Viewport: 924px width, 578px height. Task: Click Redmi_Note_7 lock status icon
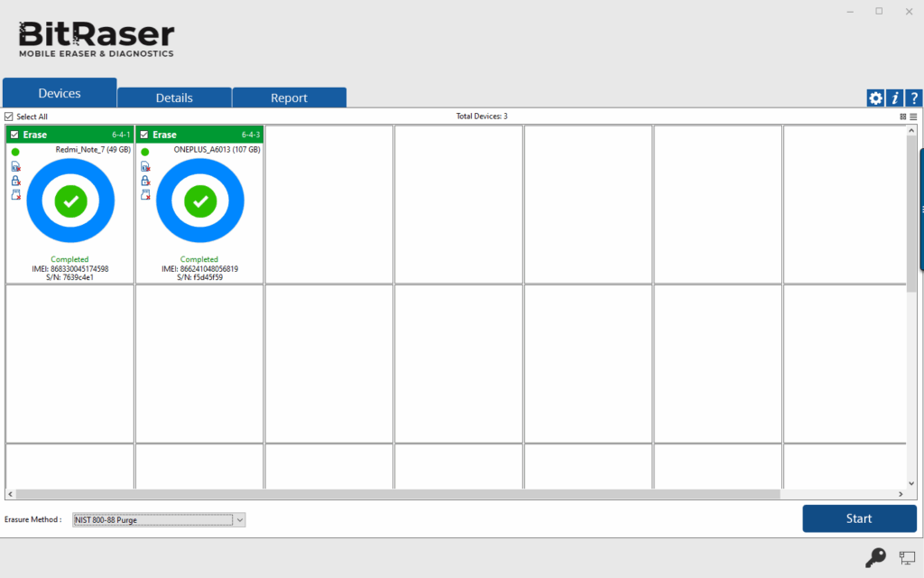tap(16, 181)
